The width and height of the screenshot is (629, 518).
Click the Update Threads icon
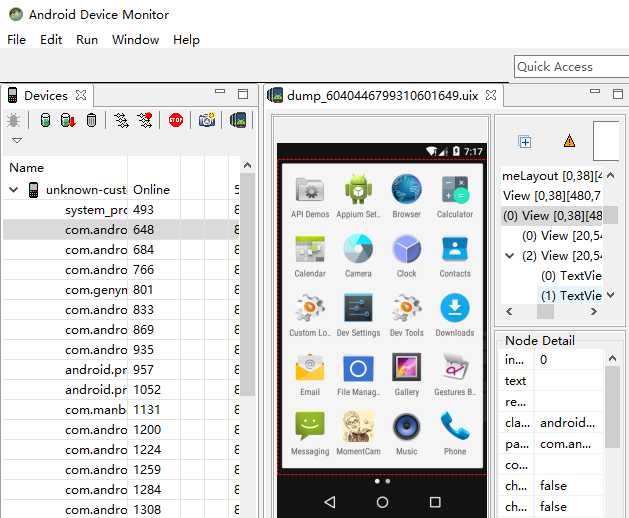pyautogui.click(x=121, y=120)
